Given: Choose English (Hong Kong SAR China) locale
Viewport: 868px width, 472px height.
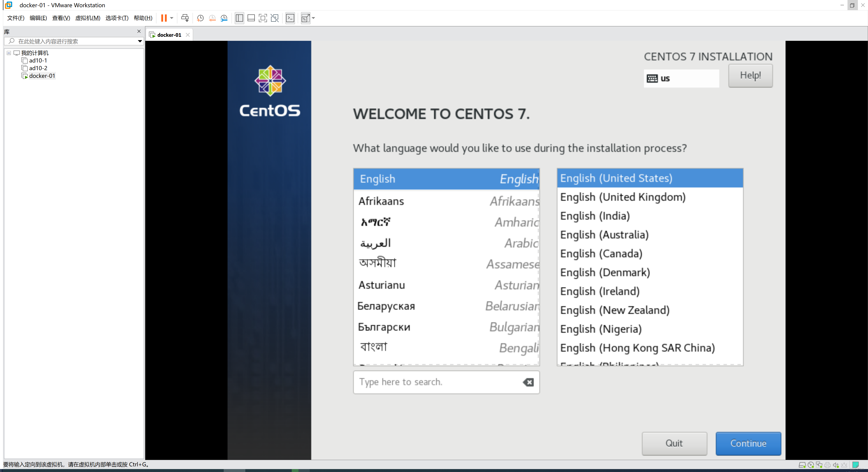Looking at the screenshot, I should (x=650, y=348).
